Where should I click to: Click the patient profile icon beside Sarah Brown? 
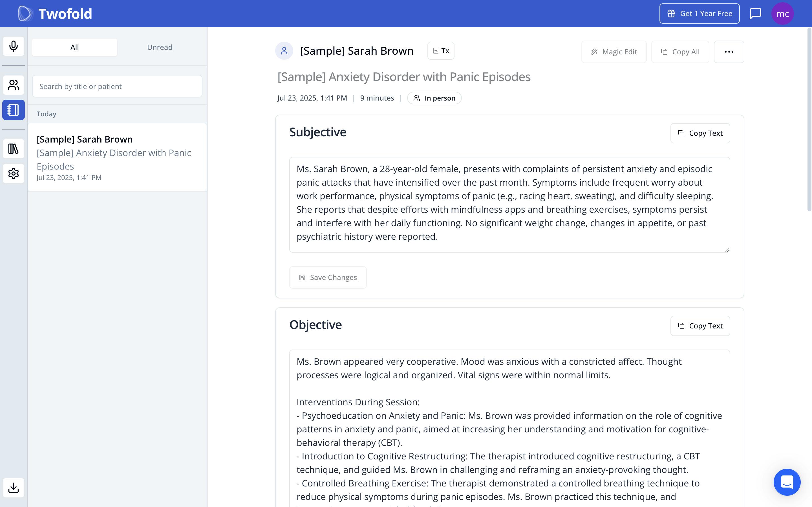coord(284,51)
